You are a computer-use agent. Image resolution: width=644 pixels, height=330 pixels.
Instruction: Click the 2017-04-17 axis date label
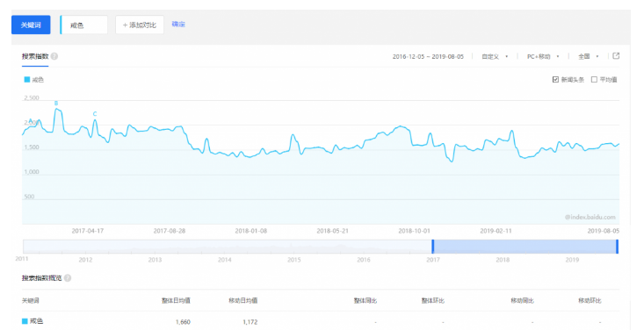click(88, 231)
